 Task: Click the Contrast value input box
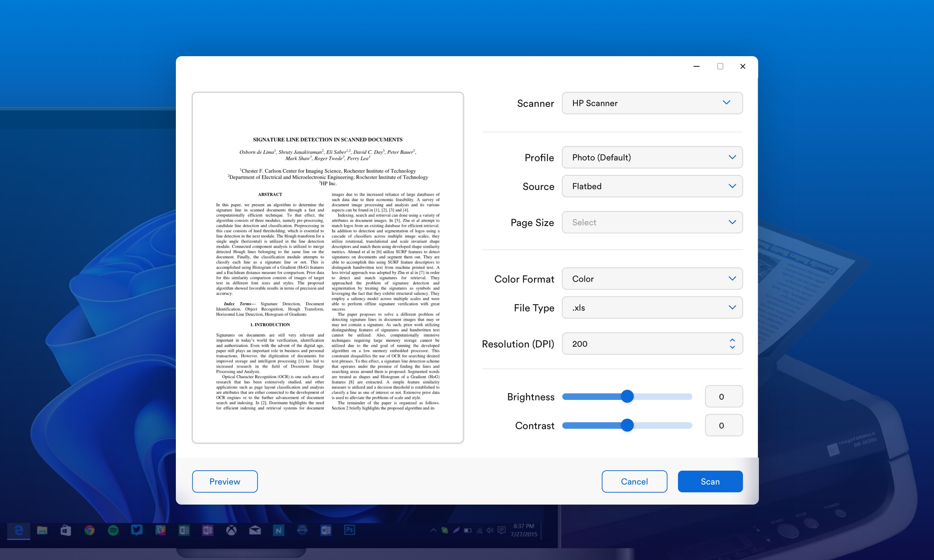(723, 425)
